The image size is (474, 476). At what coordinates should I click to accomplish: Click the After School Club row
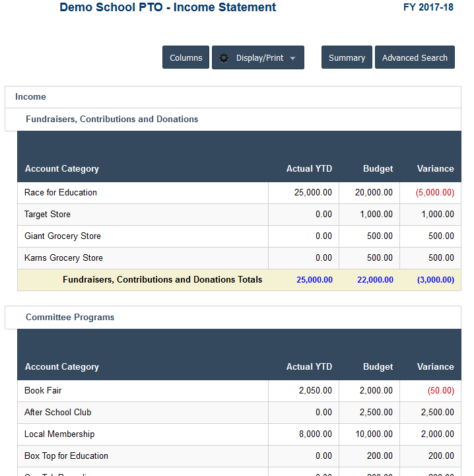[x=239, y=413]
